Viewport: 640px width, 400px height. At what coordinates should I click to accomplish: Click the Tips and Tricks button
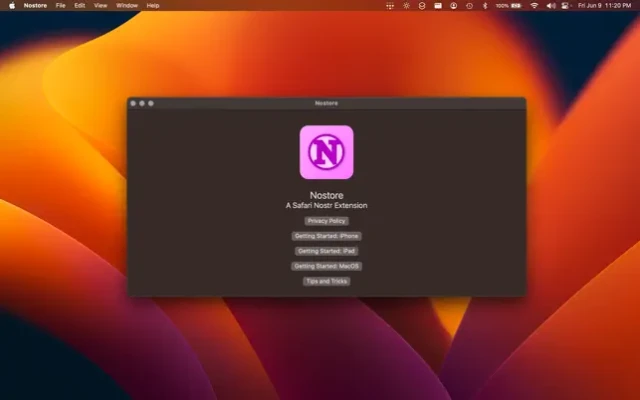point(327,282)
